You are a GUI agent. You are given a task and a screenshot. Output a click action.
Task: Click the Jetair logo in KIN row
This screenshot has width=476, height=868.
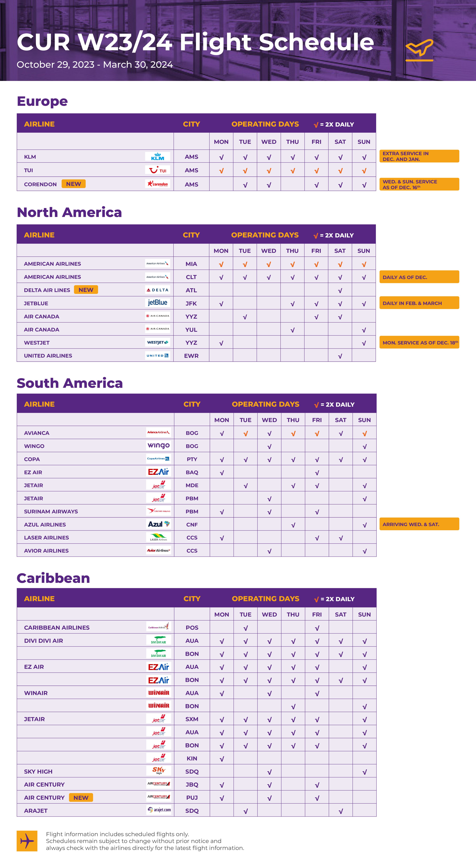coord(158,758)
